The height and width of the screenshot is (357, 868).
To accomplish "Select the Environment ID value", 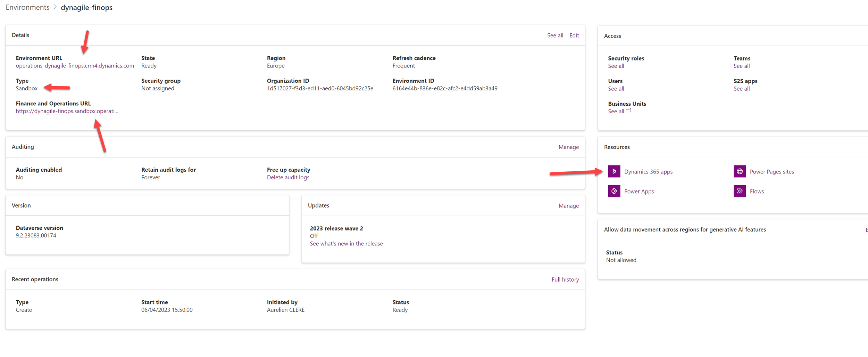I will pos(445,88).
